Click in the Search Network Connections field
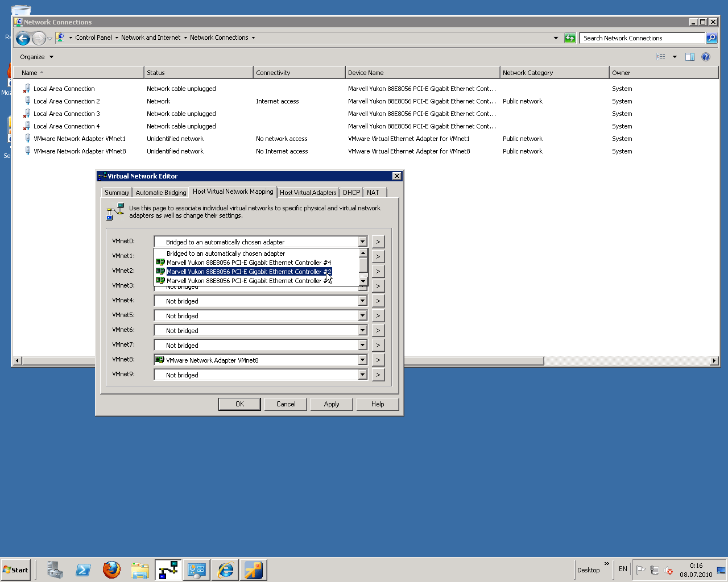This screenshot has height=582, width=728. (x=642, y=38)
